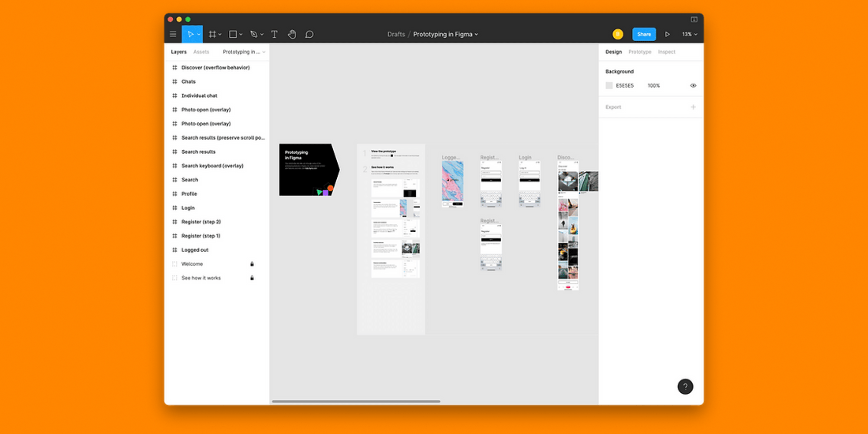Select the Text tool
The image size is (868, 434).
click(x=274, y=34)
